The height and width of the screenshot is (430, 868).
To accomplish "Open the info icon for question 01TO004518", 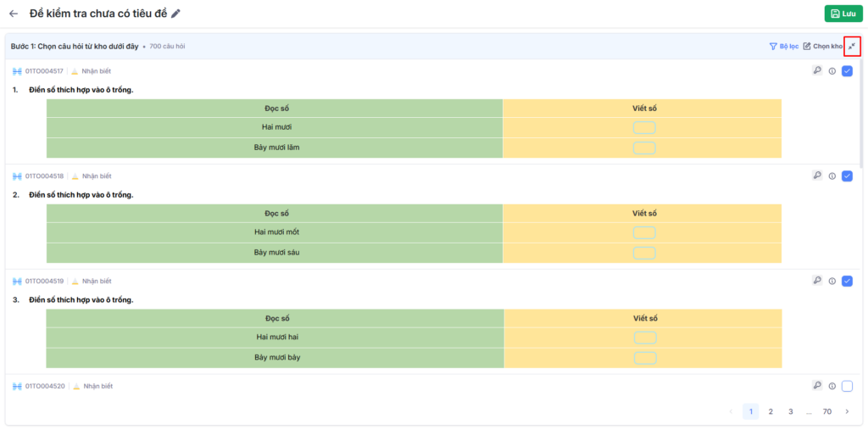I will pos(832,176).
